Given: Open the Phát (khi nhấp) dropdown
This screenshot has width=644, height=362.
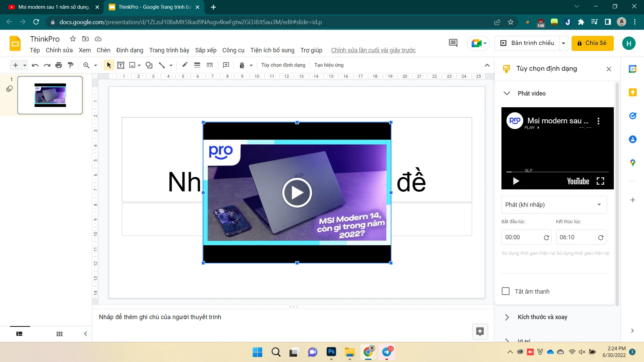Looking at the screenshot, I should click(x=554, y=204).
